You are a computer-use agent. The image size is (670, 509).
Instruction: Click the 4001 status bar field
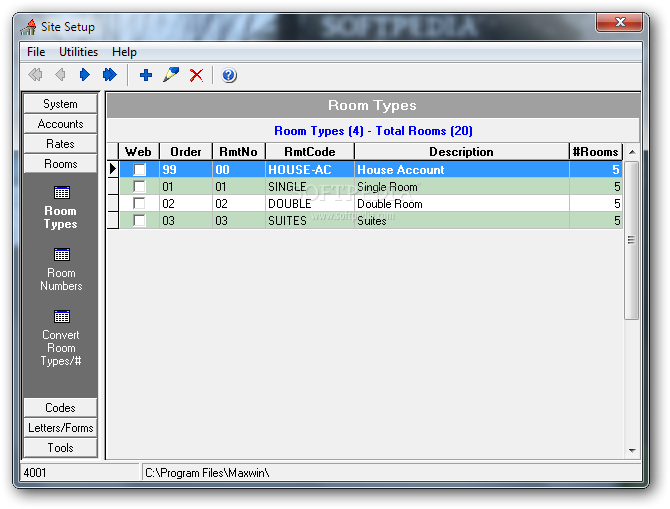point(80,473)
